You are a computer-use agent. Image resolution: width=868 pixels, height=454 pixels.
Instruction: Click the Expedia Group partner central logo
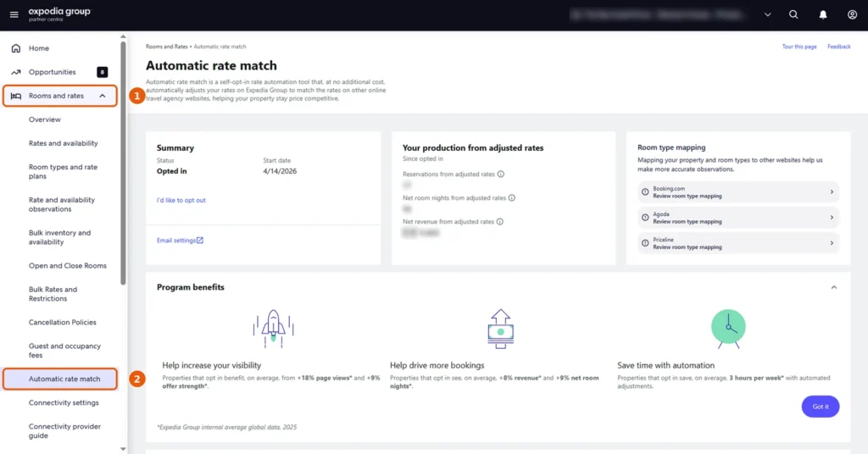pos(59,14)
